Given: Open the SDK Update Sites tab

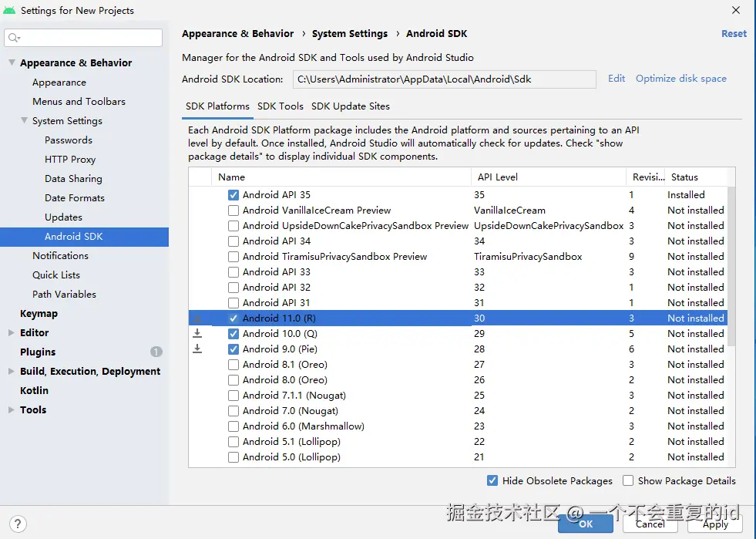Looking at the screenshot, I should coord(351,106).
